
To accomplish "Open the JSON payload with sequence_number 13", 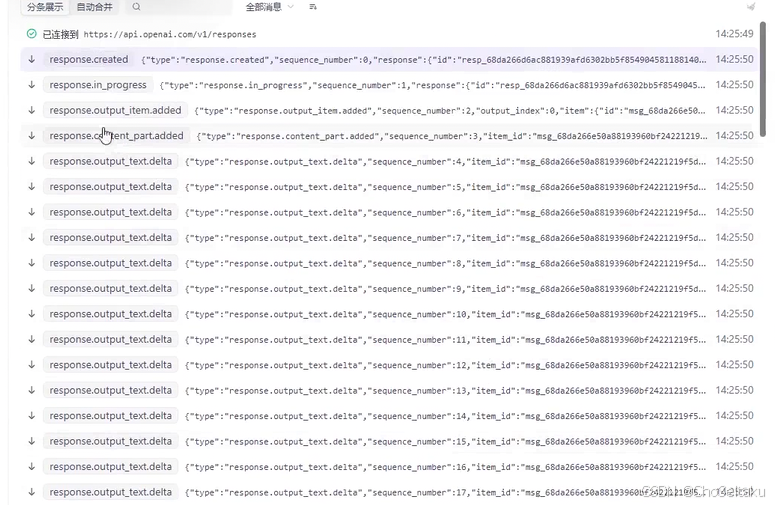I will click(x=445, y=391).
